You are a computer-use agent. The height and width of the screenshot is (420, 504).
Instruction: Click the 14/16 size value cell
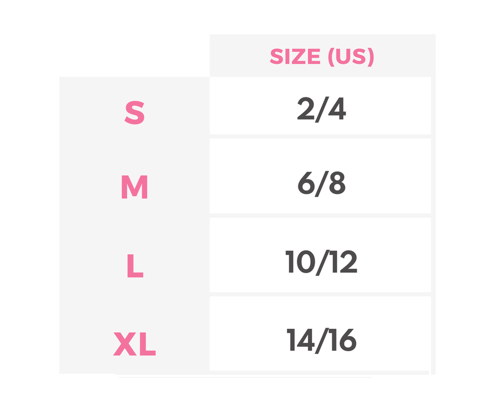click(x=321, y=340)
